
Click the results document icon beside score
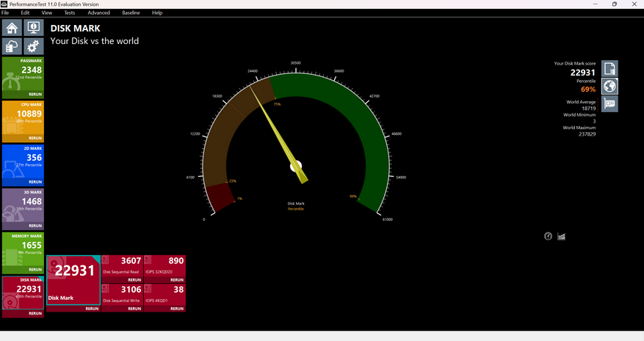click(609, 68)
